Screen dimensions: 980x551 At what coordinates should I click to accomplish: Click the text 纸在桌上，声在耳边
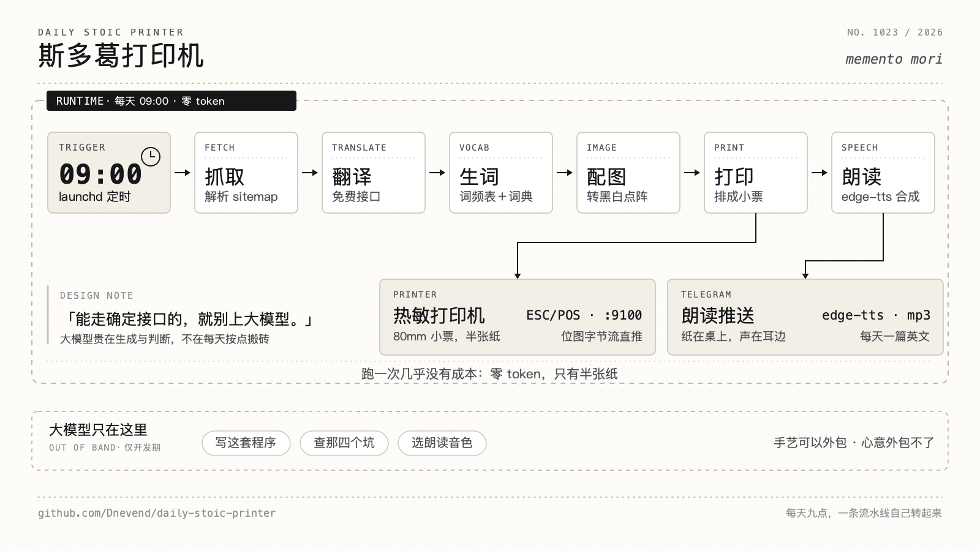coord(733,337)
